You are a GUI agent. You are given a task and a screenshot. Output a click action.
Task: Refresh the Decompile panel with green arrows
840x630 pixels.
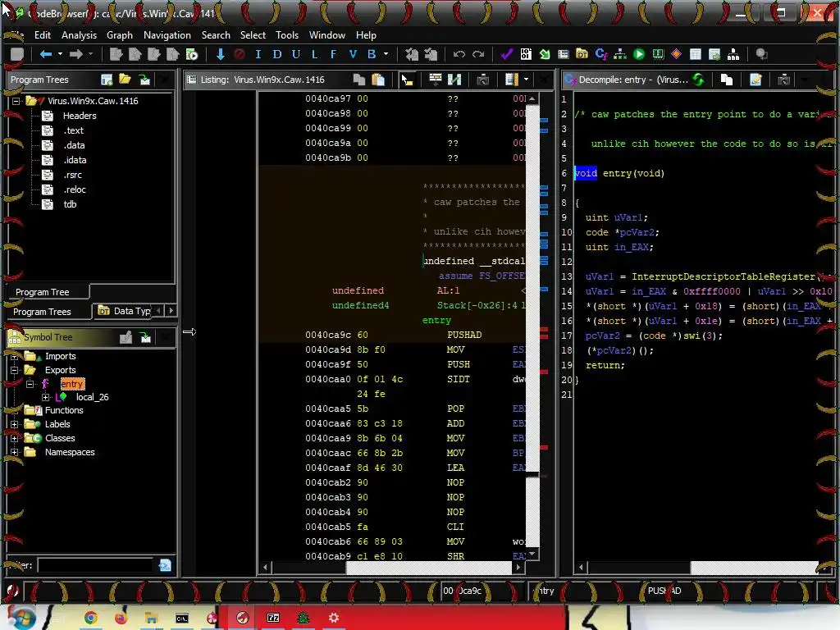pos(699,80)
